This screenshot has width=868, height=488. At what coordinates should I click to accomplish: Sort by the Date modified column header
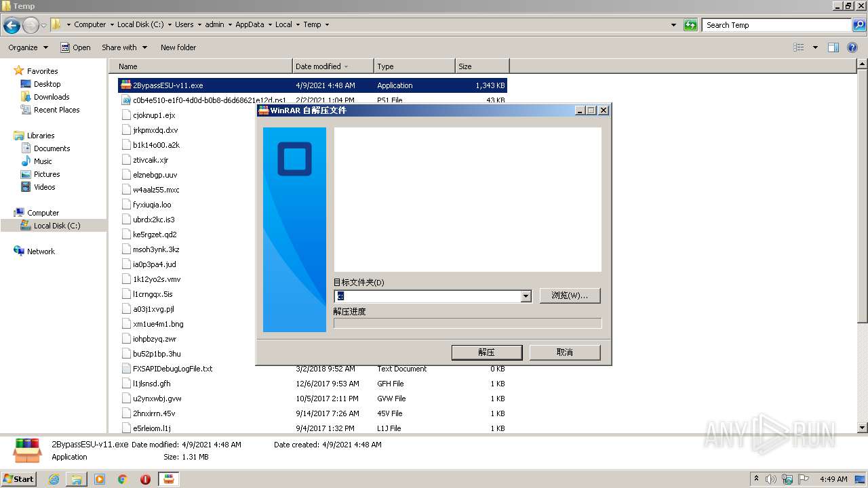coord(333,66)
